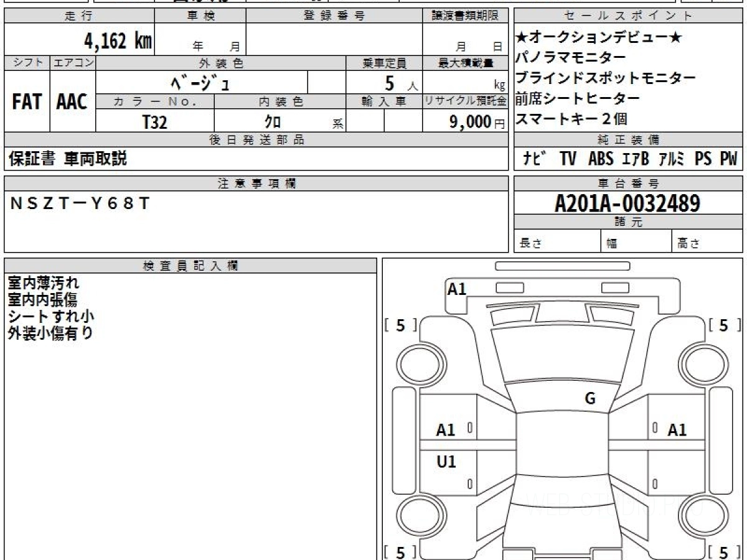Select the 保証書 車両取説 parts text
Screen dimensions: 747x560
click(68, 159)
